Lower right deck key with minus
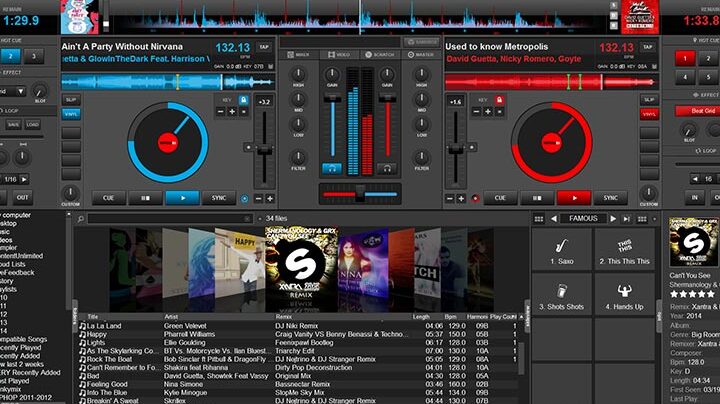This screenshot has height=404, width=720. point(476,112)
